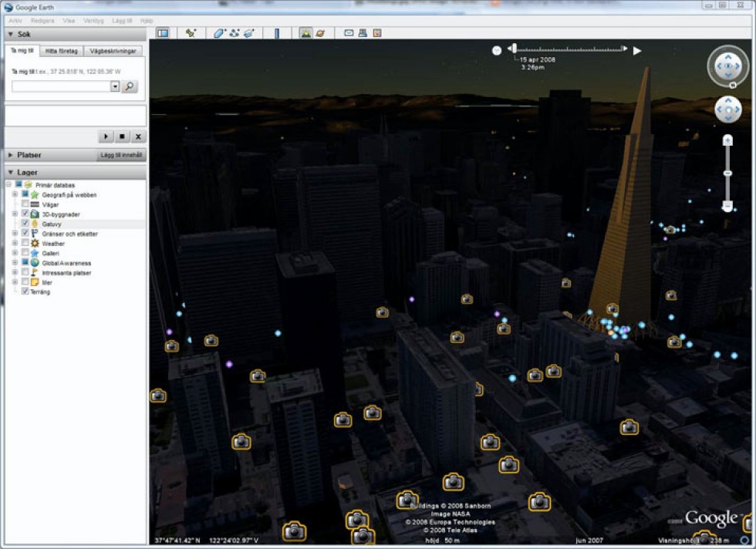
Task: Expand the Galleri tree node
Action: tap(15, 253)
